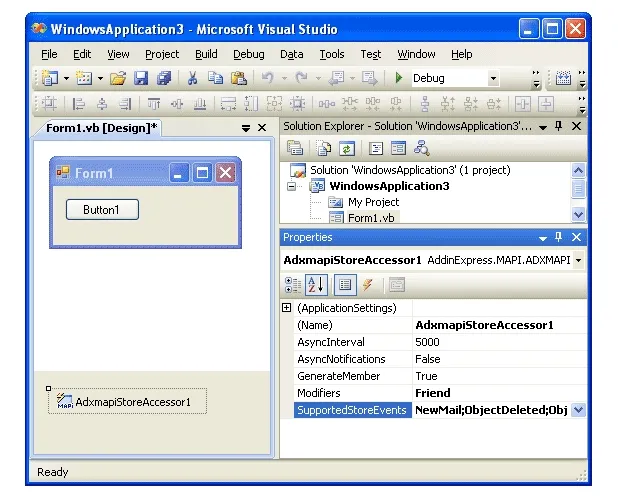618x502 pixels.
Task: Open the Build menu
Action: tap(206, 54)
